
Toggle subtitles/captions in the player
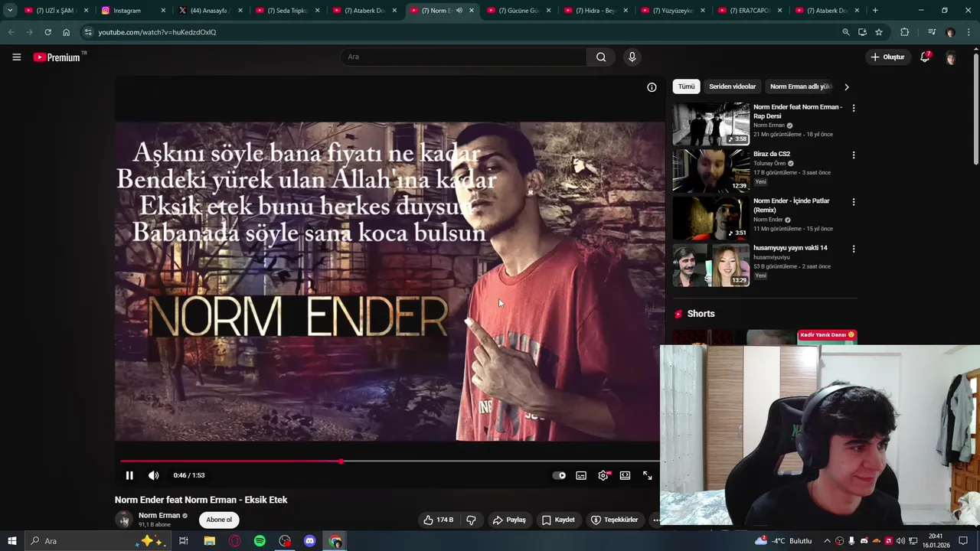click(x=581, y=475)
